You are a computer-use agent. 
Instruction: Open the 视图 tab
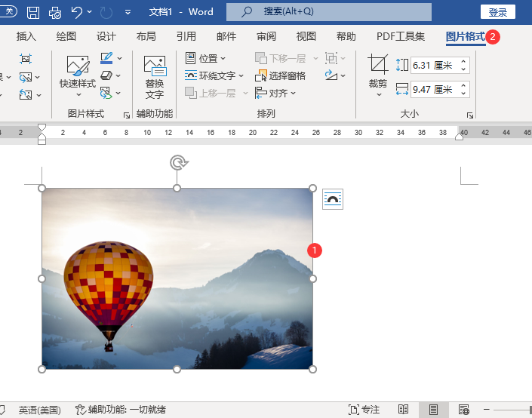pyautogui.click(x=306, y=36)
